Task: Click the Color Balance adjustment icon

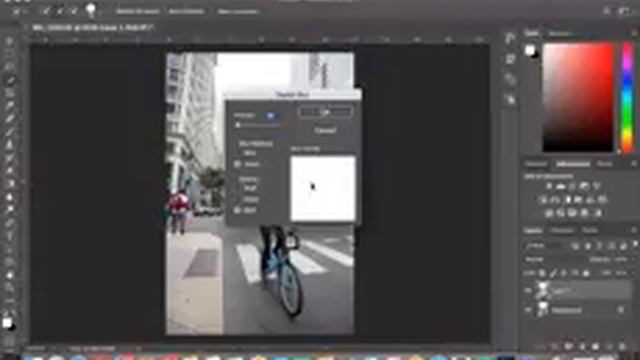Action: tap(555, 200)
